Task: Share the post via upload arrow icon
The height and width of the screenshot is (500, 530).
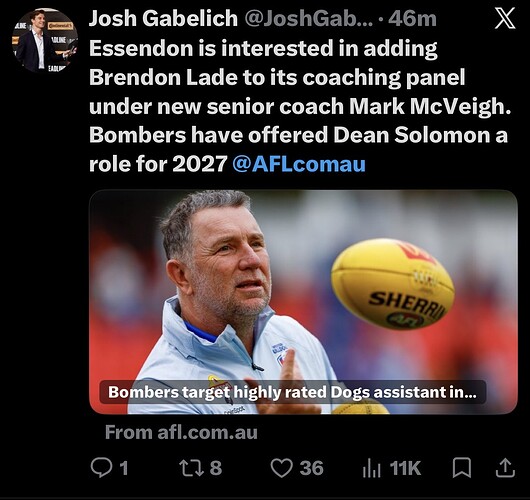Action: (x=505, y=468)
